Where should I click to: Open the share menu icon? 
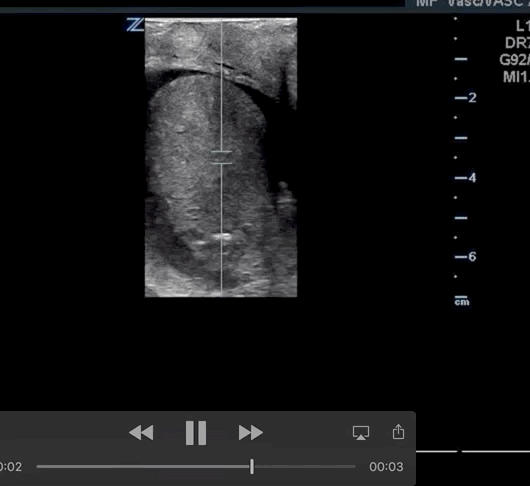point(399,432)
